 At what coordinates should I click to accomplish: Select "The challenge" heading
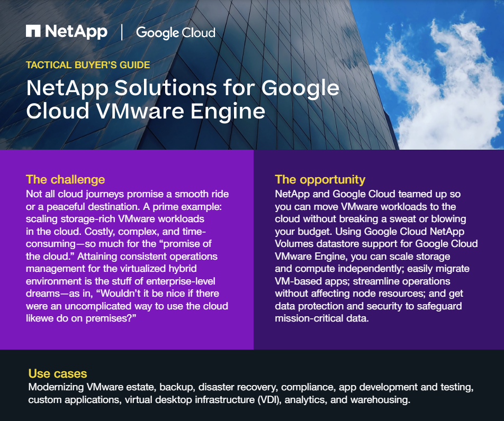(66, 179)
